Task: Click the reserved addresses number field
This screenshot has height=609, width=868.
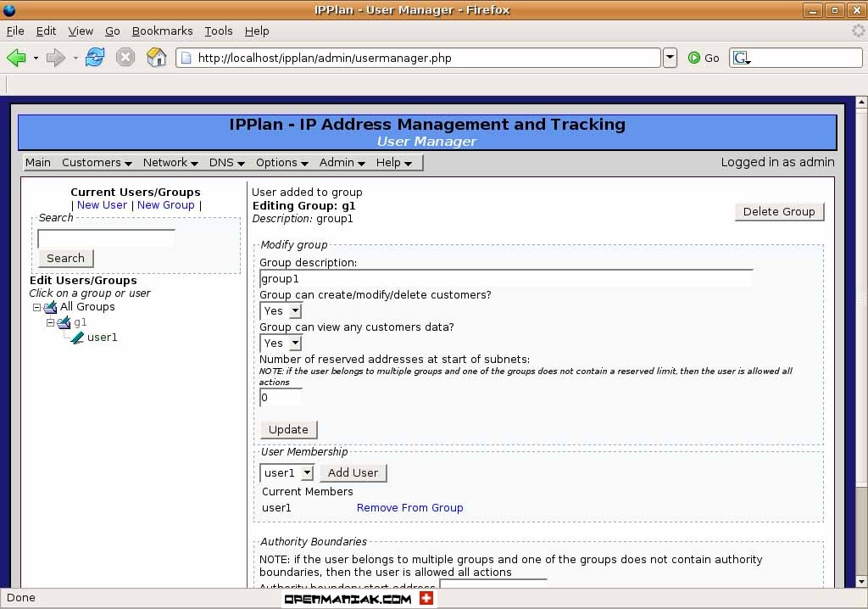Action: 281,397
